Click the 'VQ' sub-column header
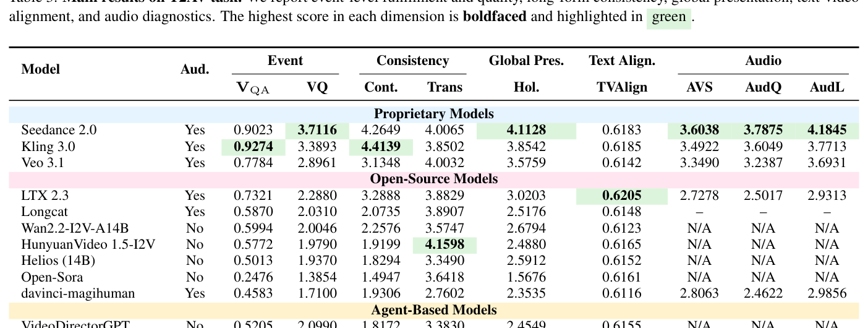Viewport: 868px width, 328px height. tap(317, 87)
